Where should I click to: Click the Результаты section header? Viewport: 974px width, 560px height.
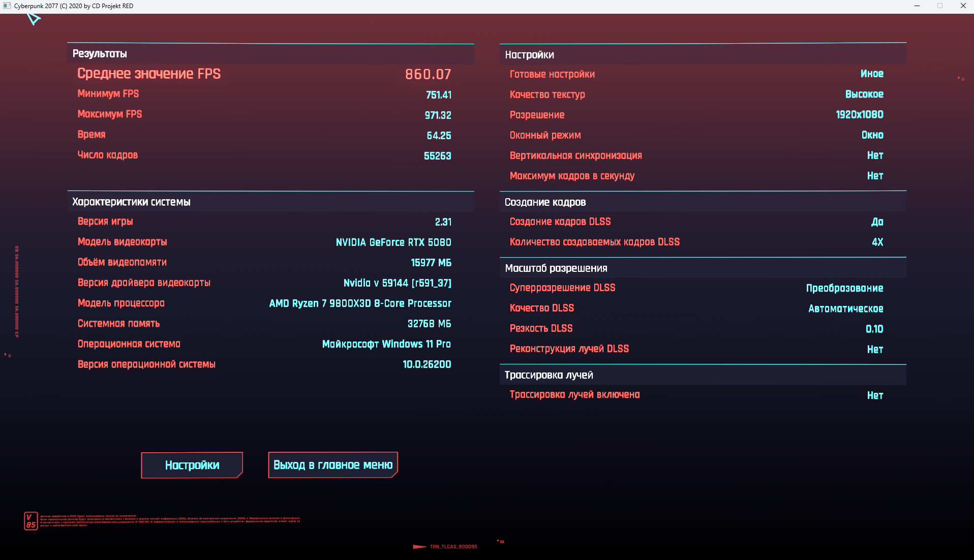click(x=270, y=54)
